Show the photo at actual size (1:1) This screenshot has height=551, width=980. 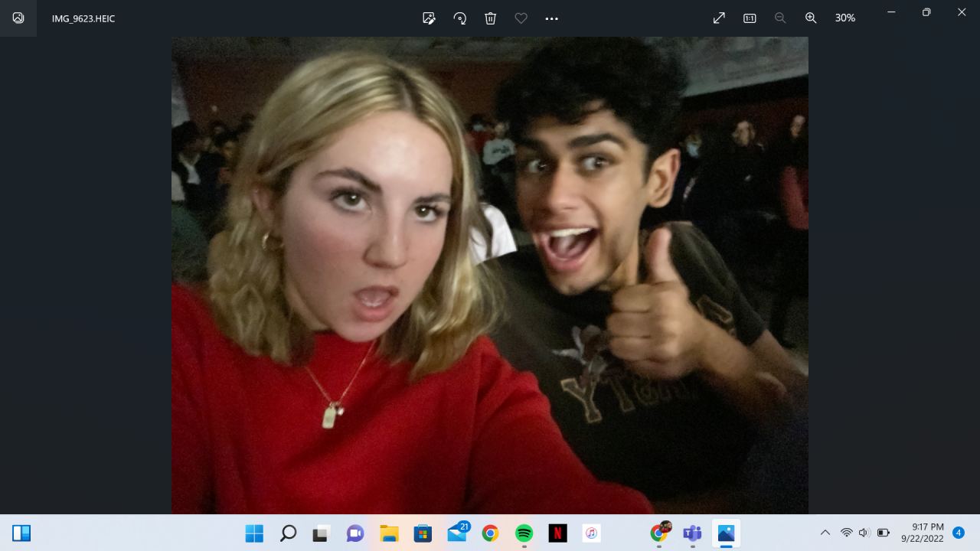point(750,18)
